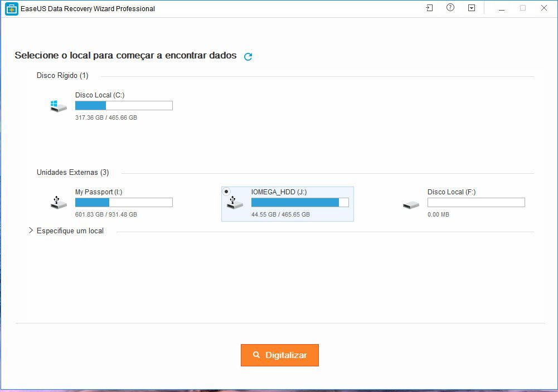558x392 pixels.
Task: Click the IOMEGA_HDD (J:) USB drive icon
Action: [x=235, y=203]
